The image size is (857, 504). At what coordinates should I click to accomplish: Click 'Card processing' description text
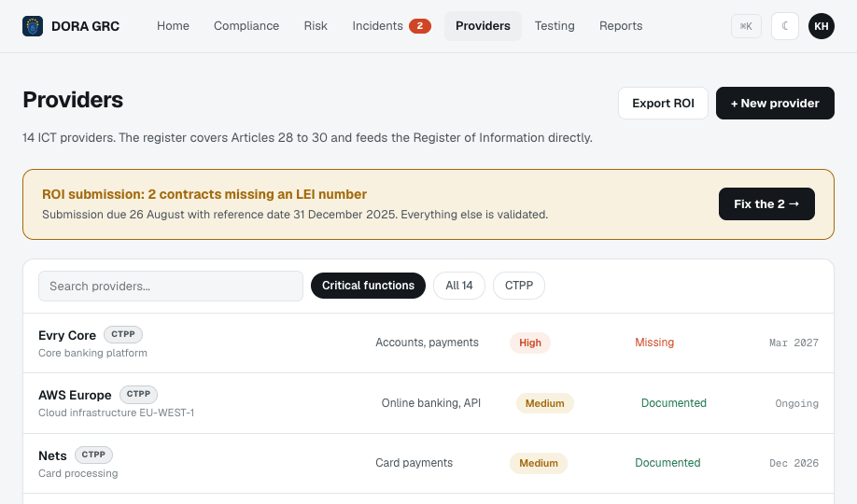click(77, 473)
